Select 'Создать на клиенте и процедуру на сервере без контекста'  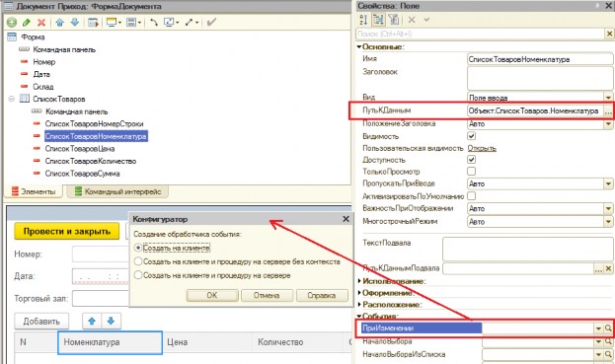137,261
